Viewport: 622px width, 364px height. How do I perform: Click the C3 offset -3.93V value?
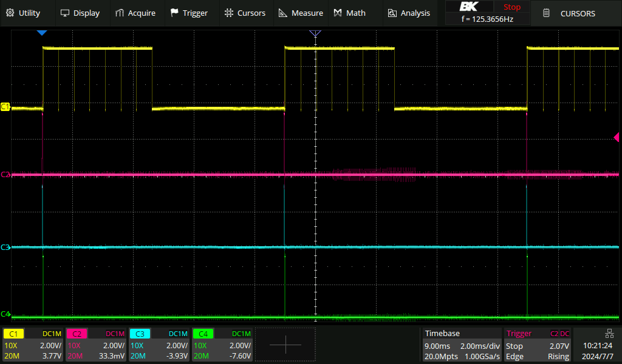[177, 356]
